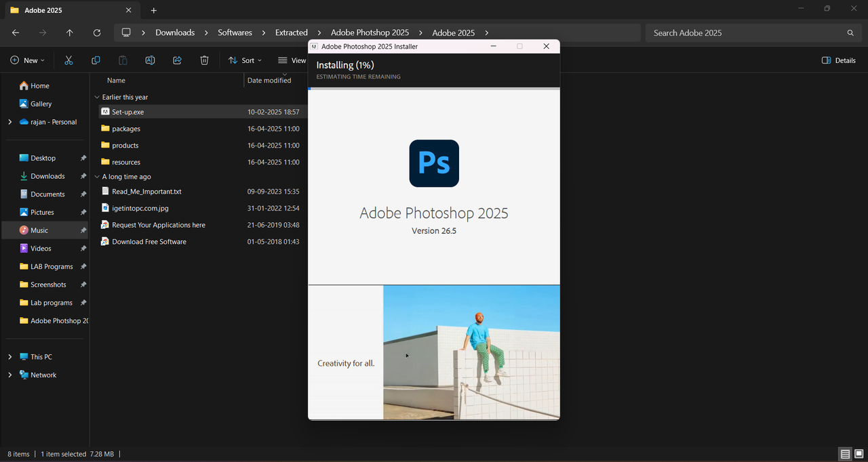Click the PC monitor icon in address bar
Screen dimensions: 868x462
point(126,33)
